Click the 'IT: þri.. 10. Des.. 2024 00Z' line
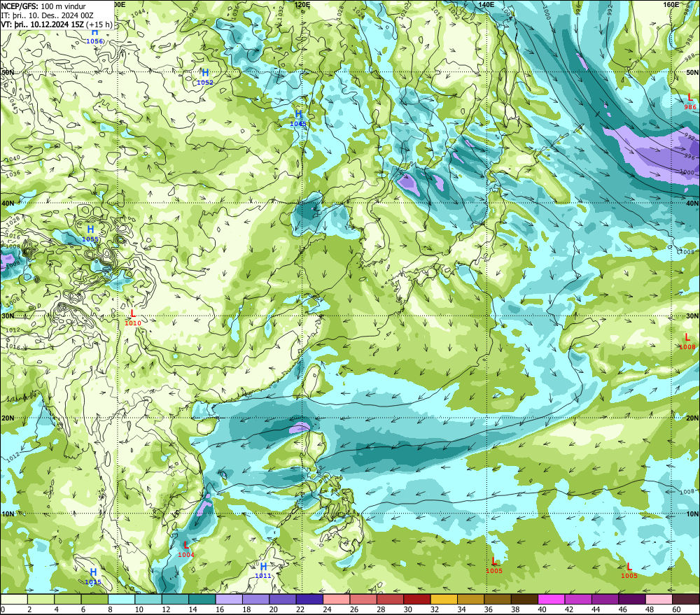 (47, 15)
